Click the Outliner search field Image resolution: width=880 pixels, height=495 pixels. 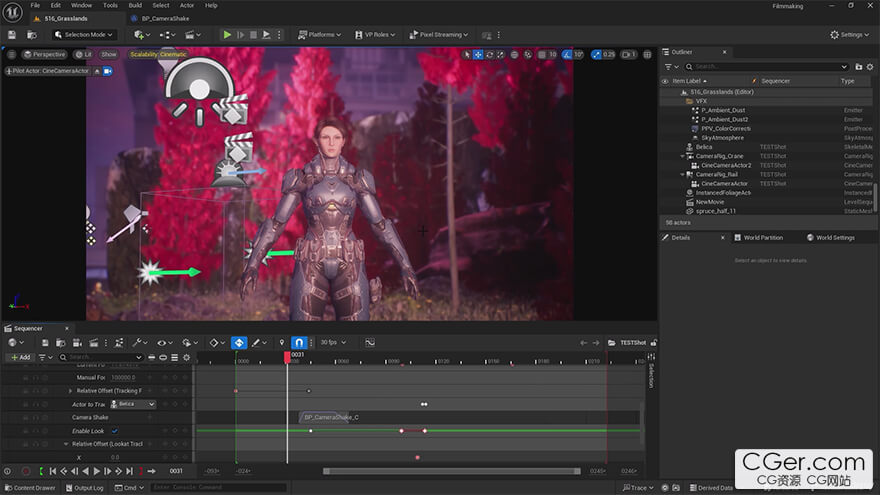pyautogui.click(x=767, y=67)
